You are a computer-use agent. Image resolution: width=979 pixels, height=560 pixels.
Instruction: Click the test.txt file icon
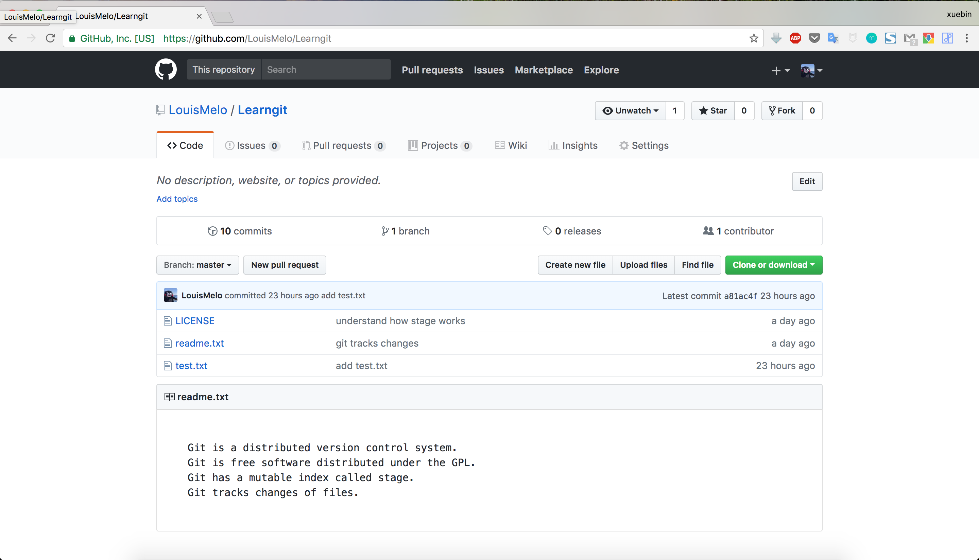[x=168, y=365]
